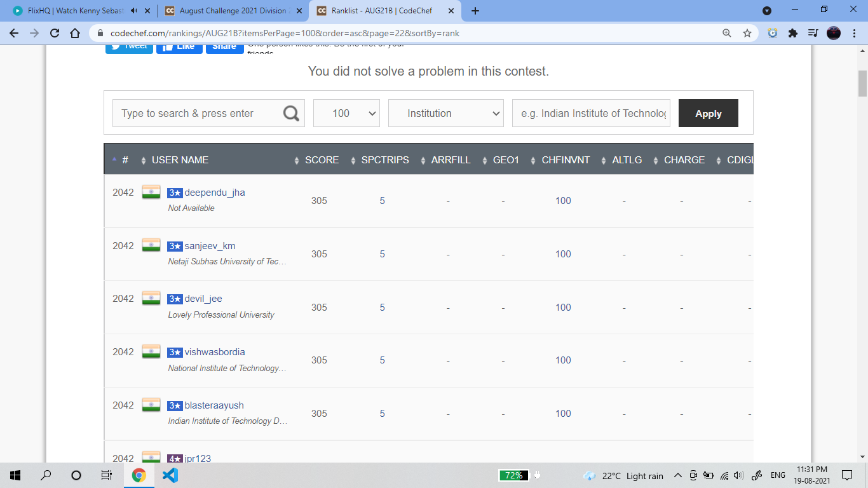Open the Institution filter dropdown
This screenshot has height=488, width=868.
click(x=446, y=113)
